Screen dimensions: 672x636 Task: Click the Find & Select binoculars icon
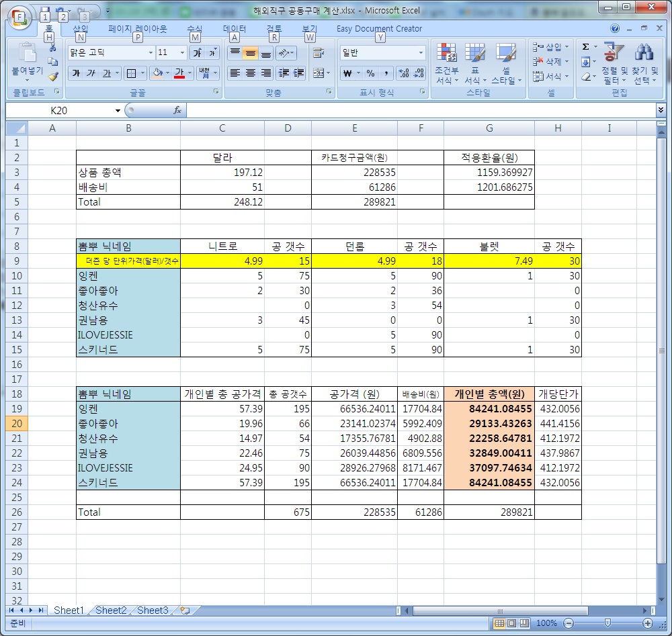pos(644,54)
